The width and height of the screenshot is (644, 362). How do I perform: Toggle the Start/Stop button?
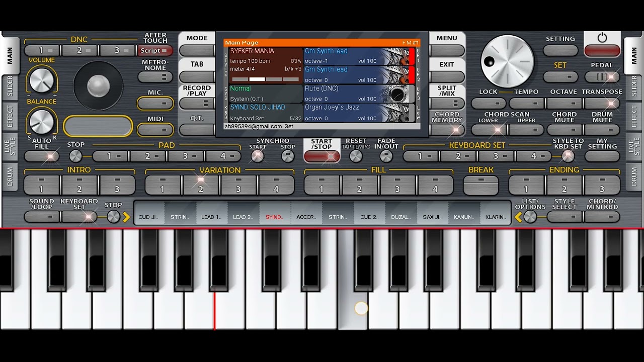[x=322, y=156]
